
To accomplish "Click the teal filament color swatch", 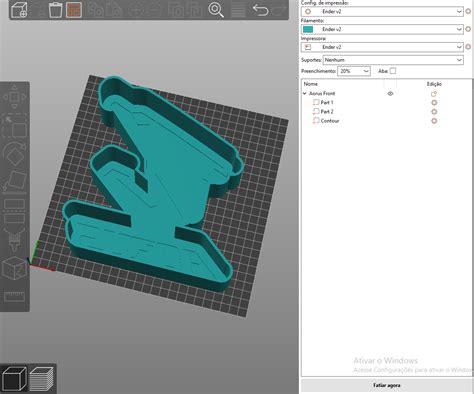I will [x=308, y=29].
